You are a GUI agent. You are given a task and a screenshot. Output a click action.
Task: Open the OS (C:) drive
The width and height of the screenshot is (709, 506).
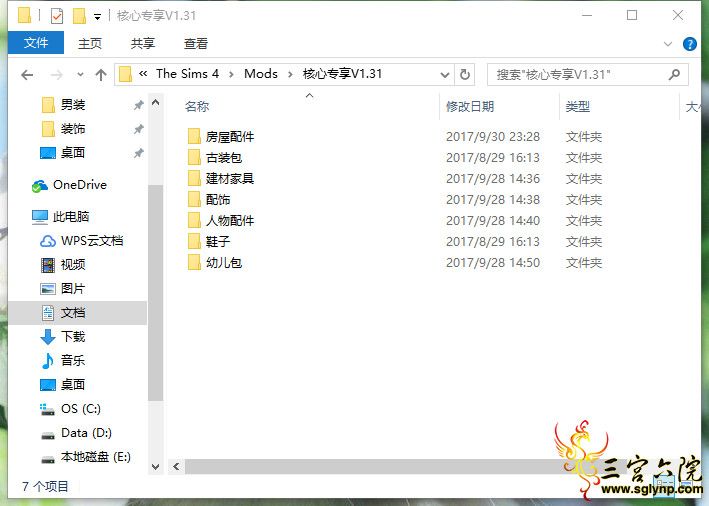pos(80,409)
